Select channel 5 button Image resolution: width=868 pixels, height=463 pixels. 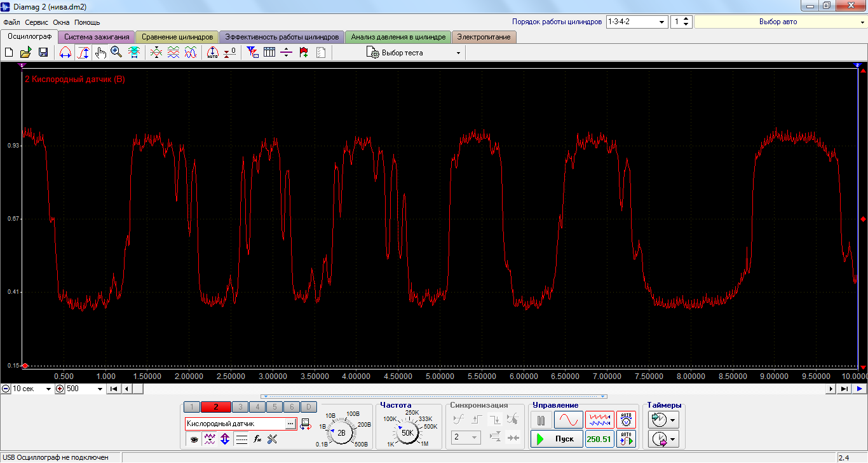(275, 407)
